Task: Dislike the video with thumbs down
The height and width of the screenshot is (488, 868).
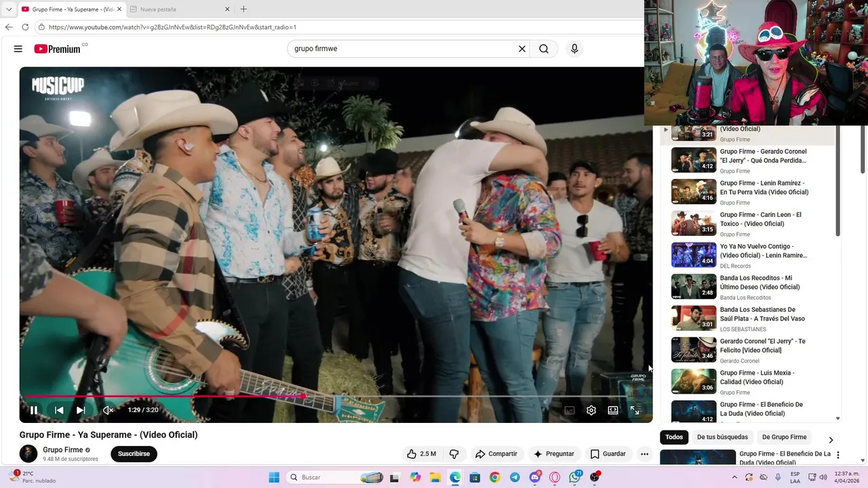Action: point(454,454)
